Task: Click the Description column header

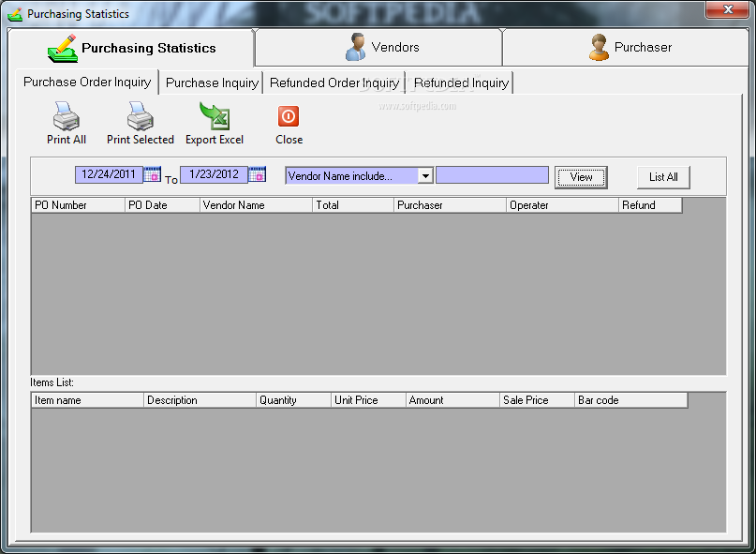Action: [200, 400]
